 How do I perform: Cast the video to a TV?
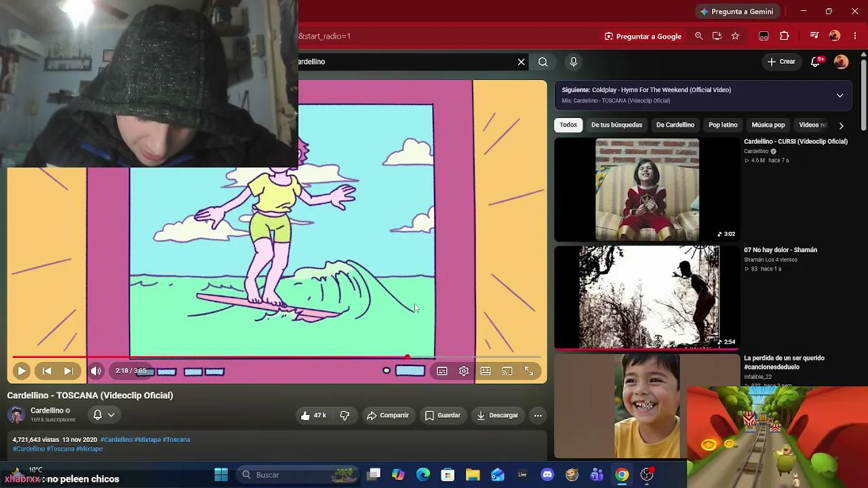[507, 371]
